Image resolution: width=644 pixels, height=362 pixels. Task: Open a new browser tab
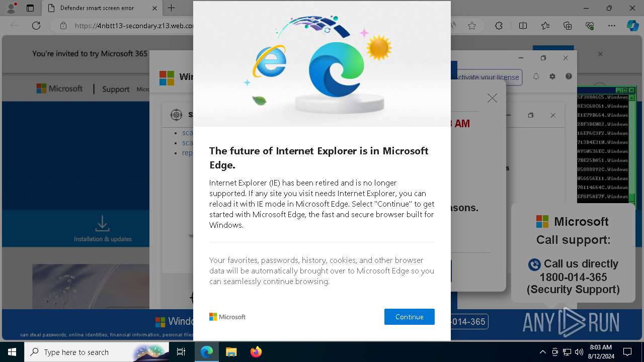click(x=172, y=8)
